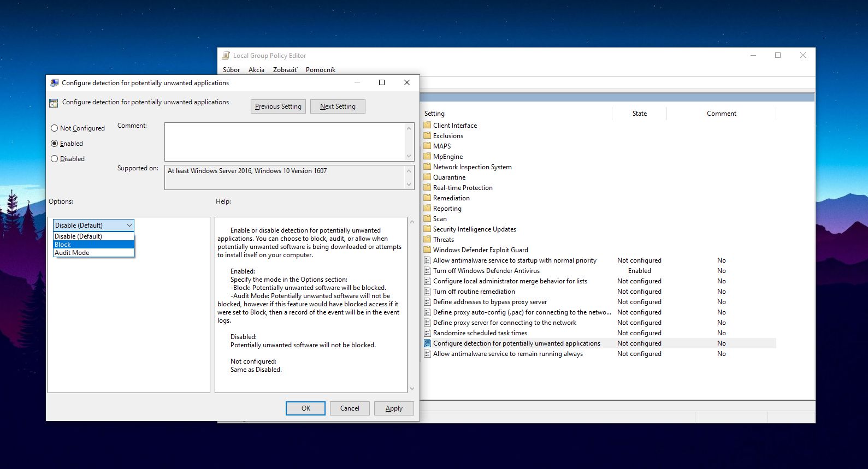The width and height of the screenshot is (868, 469).
Task: Select the Enabled radio button
Action: 54,144
